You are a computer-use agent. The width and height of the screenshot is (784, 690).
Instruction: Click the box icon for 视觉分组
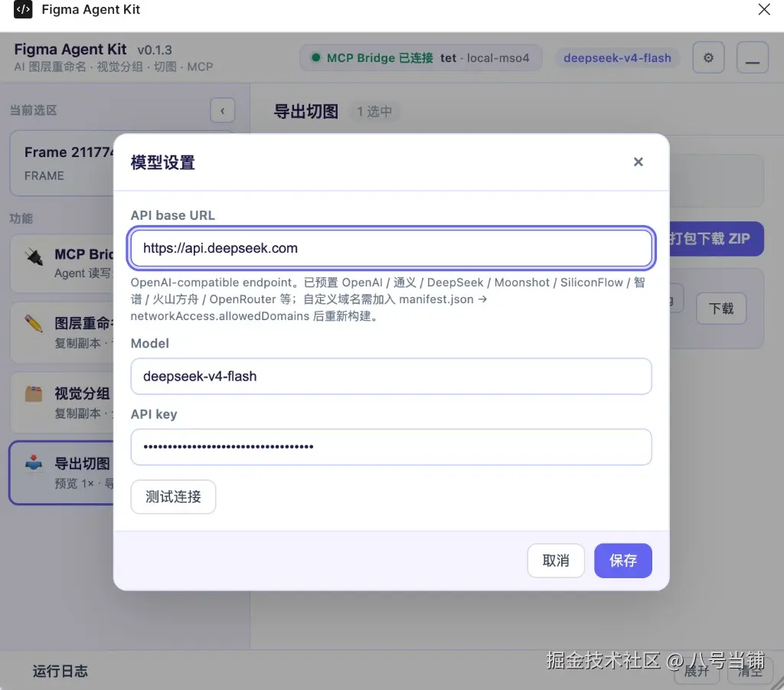click(x=34, y=394)
